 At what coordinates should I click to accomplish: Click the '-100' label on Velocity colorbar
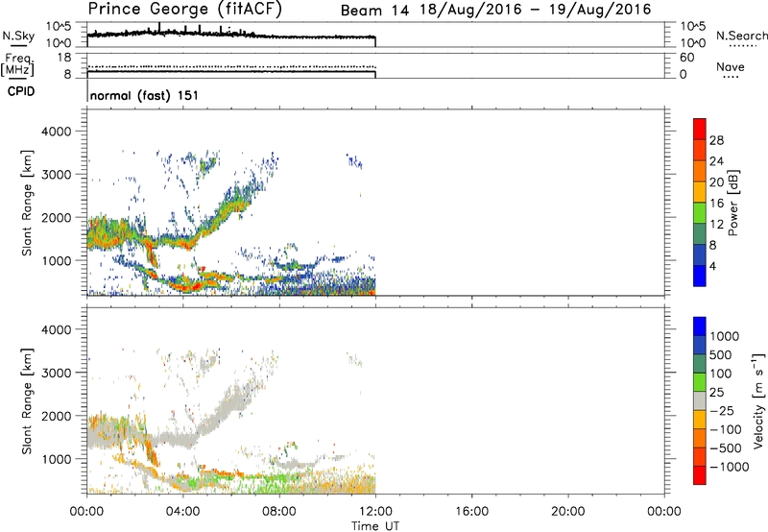[726, 429]
